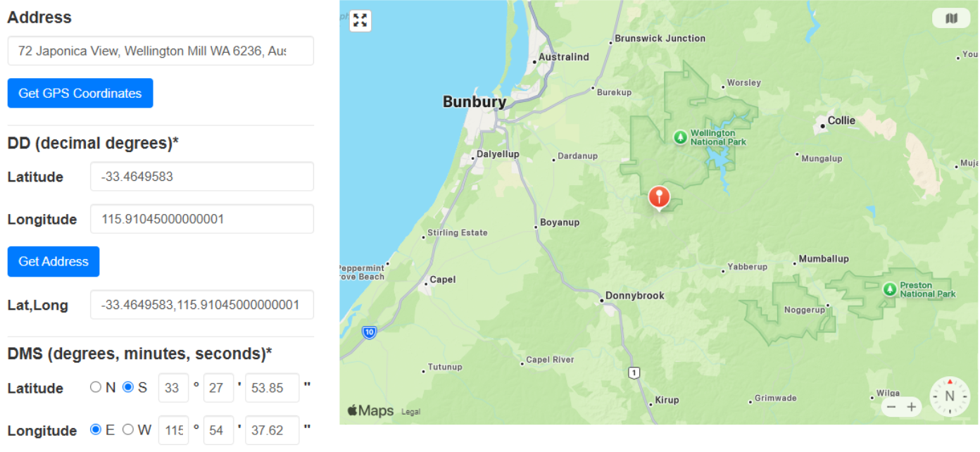The width and height of the screenshot is (980, 452).
Task: Select W for longitude hemisphere
Action: tap(128, 429)
